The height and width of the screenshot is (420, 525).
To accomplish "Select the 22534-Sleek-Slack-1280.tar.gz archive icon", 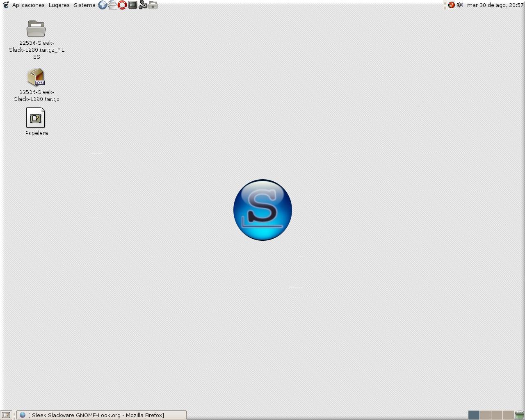I will click(x=36, y=77).
